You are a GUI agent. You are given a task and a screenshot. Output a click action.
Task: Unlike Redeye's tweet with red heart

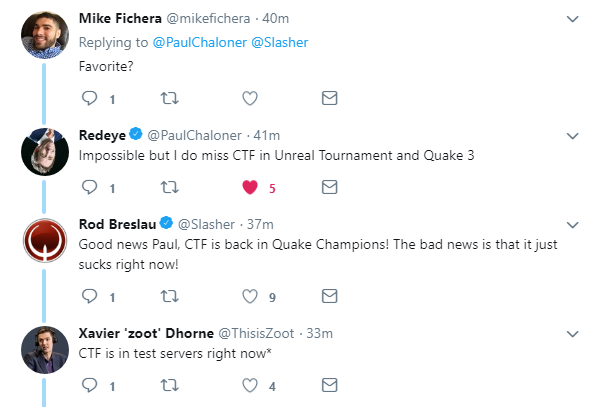[x=250, y=187]
